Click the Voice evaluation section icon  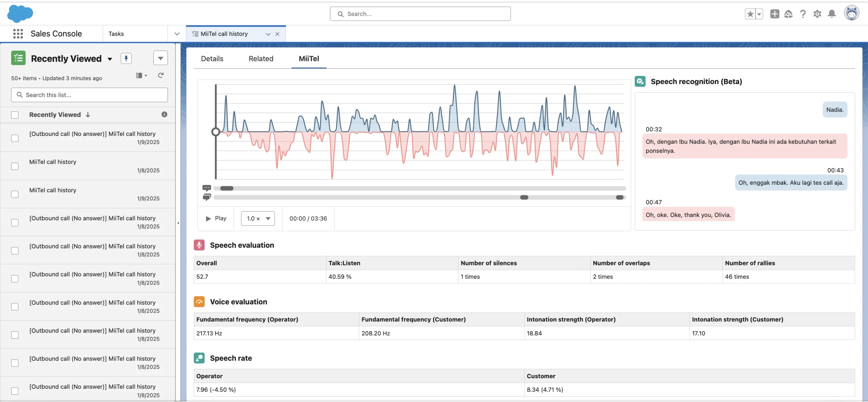coord(199,302)
